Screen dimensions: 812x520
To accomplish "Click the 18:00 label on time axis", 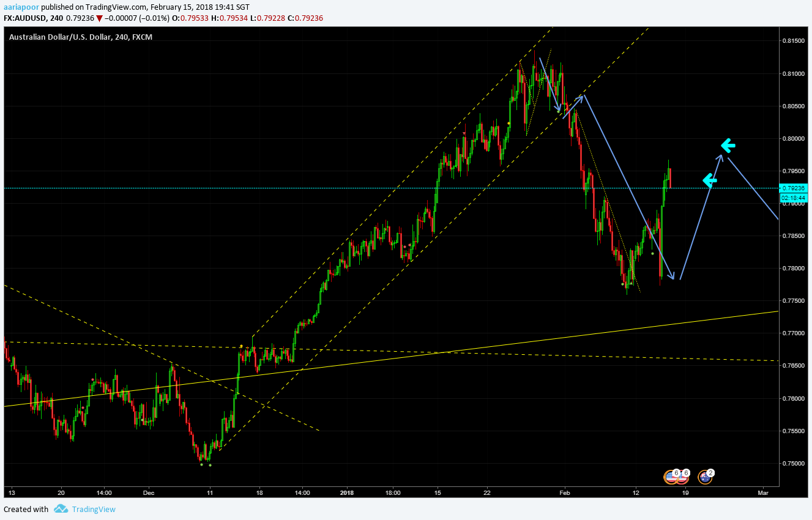I will pos(393,492).
